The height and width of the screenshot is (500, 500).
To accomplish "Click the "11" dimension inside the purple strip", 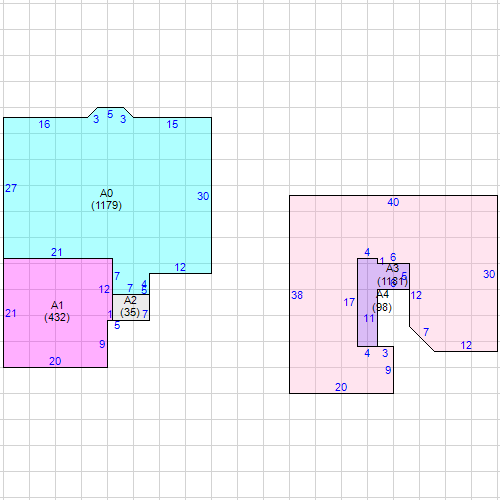I will 369,319.
